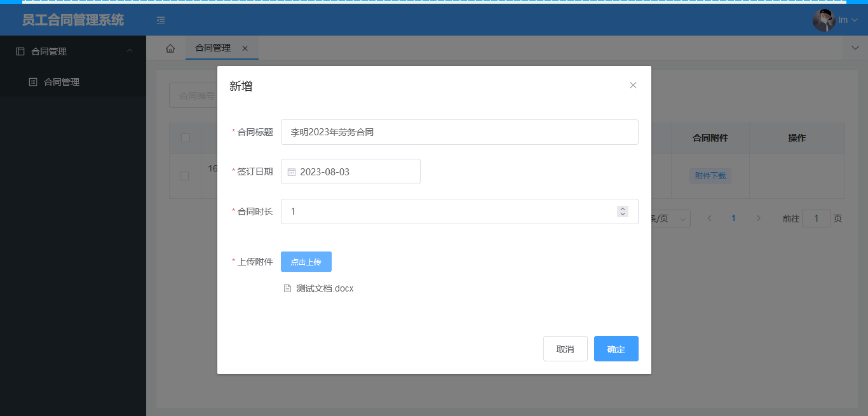Open the 条/页 page size dropdown

click(669, 218)
